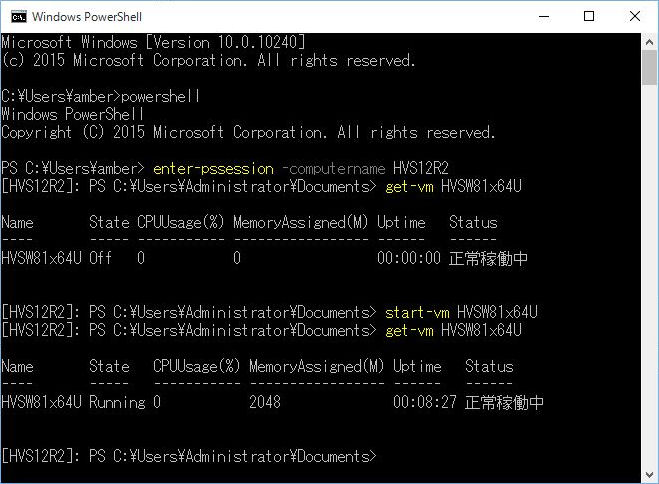This screenshot has height=484, width=659.
Task: Click the scrollbar up arrow
Action: tap(649, 42)
